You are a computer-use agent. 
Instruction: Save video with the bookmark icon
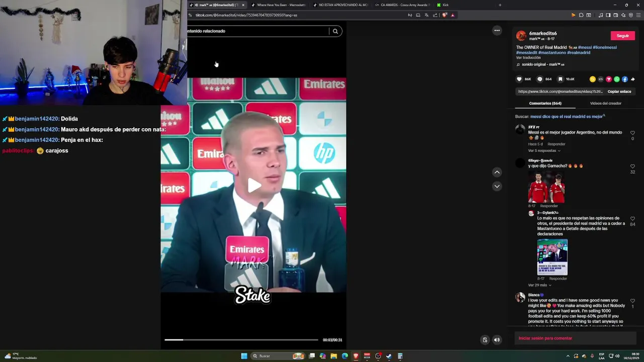pyautogui.click(x=560, y=79)
